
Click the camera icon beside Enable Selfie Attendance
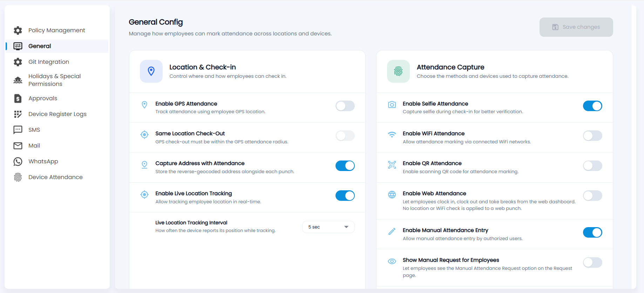[x=392, y=105]
